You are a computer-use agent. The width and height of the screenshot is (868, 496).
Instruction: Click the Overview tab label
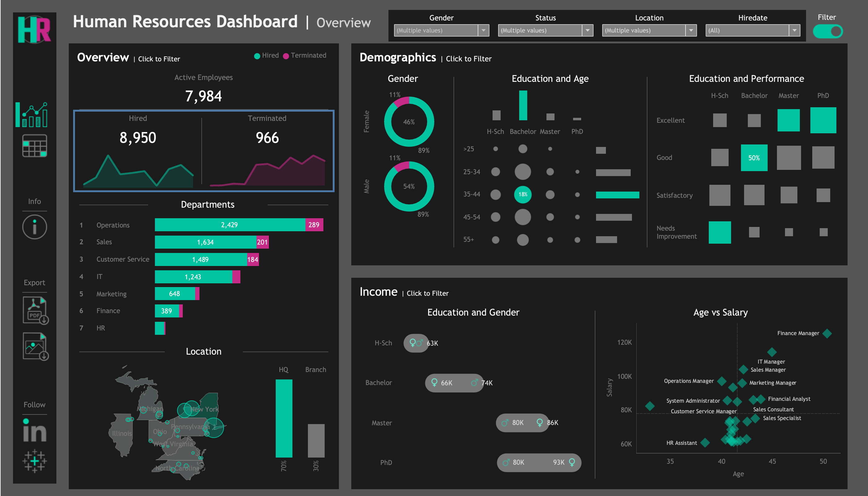343,23
